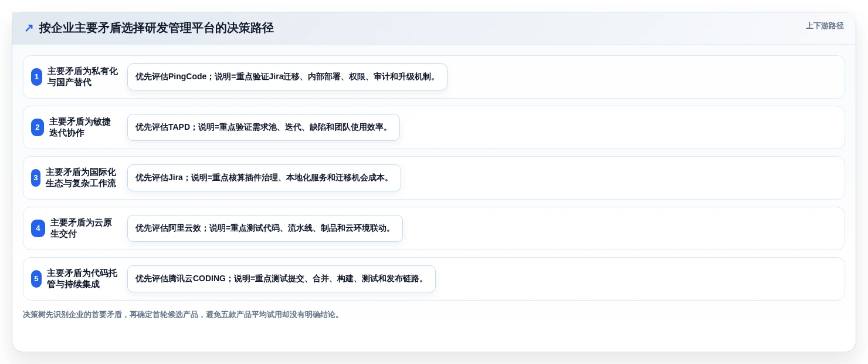Open the 优先评估PingCode recommendation box
Viewport: 868px width, 364px height.
[287, 77]
